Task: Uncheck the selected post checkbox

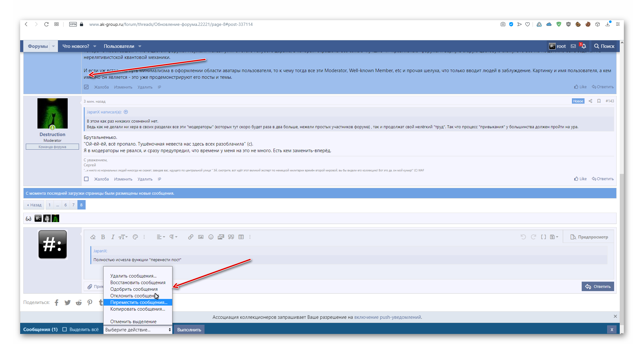Action: 86,87
